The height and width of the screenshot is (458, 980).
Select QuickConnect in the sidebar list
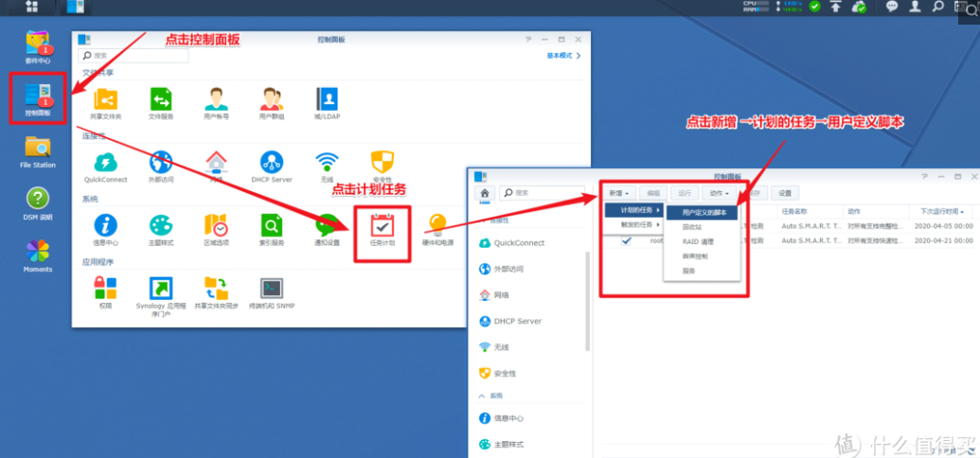(519, 243)
